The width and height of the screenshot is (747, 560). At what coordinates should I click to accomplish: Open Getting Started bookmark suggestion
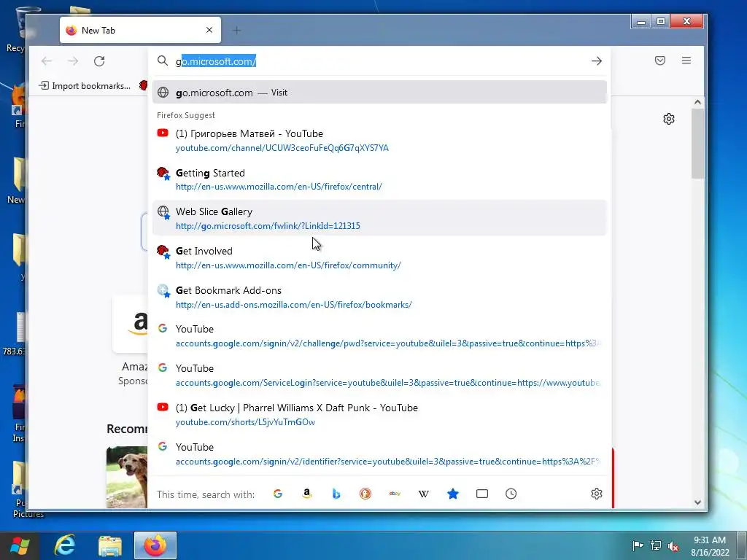[x=379, y=179]
